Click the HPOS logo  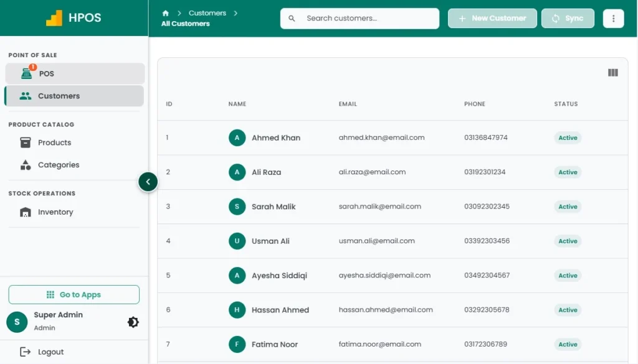click(x=69, y=17)
